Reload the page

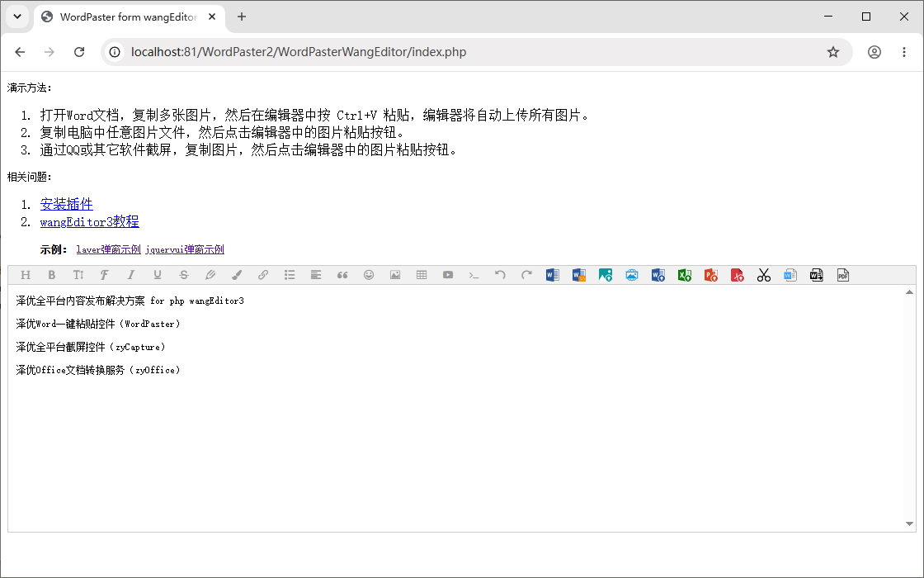[79, 52]
